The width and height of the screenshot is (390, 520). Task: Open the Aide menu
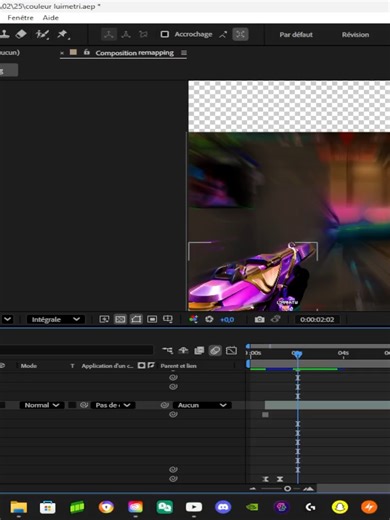click(51, 18)
